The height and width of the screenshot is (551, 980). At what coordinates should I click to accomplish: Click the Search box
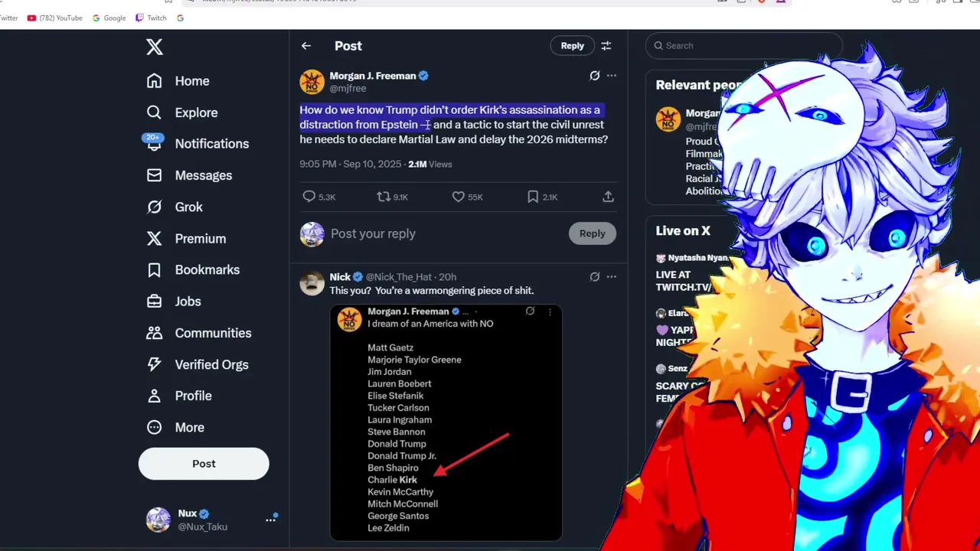point(744,46)
